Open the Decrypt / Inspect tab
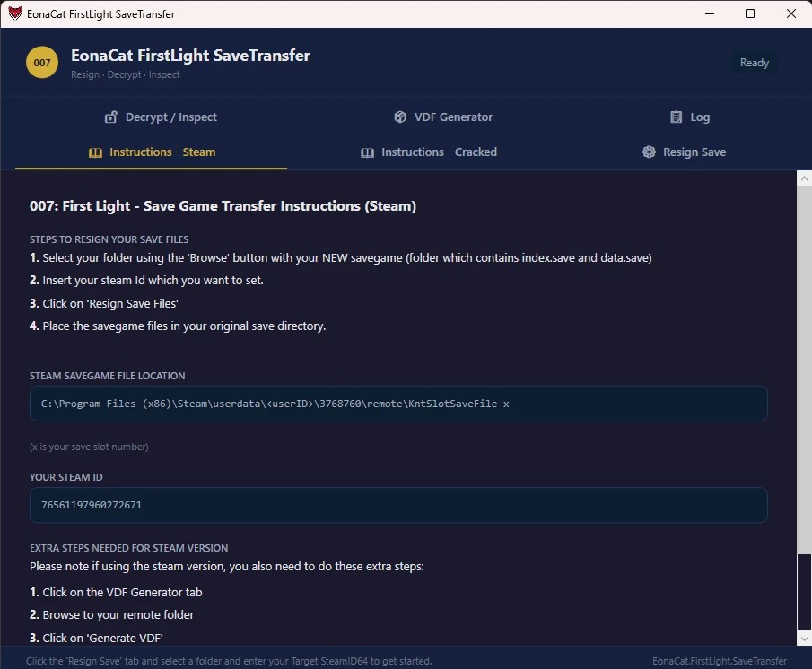 click(161, 117)
